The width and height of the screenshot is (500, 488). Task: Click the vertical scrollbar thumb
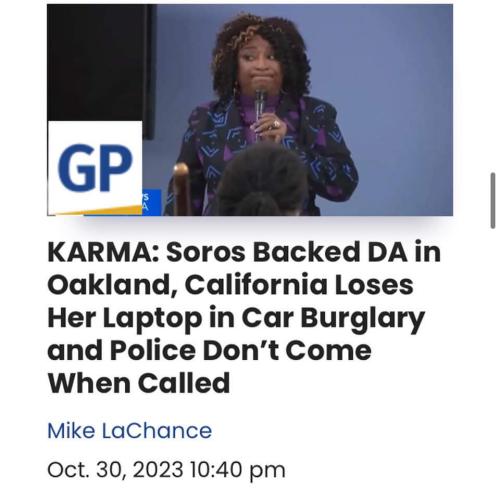[x=493, y=201]
